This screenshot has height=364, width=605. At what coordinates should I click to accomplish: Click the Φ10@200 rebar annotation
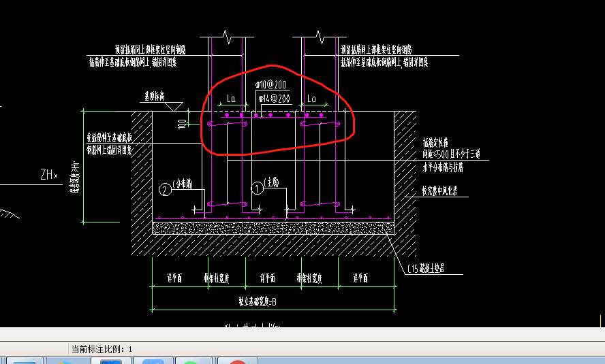coord(271,85)
